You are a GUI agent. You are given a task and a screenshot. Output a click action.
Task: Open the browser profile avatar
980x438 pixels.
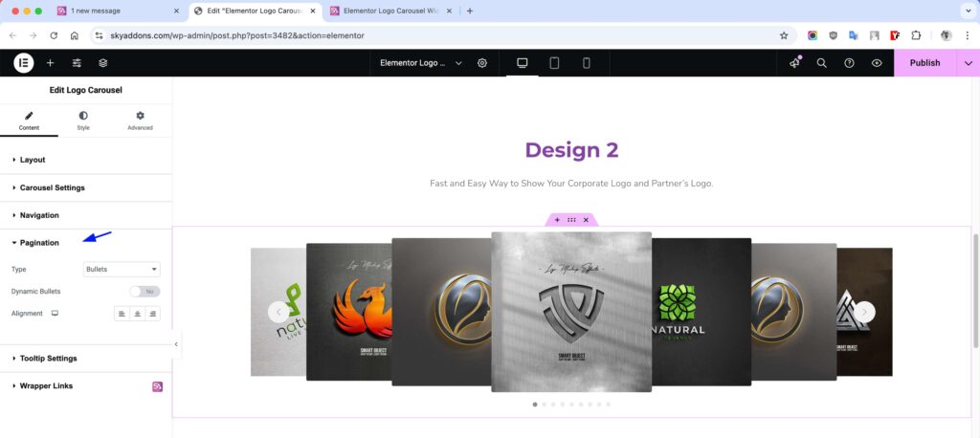point(947,35)
